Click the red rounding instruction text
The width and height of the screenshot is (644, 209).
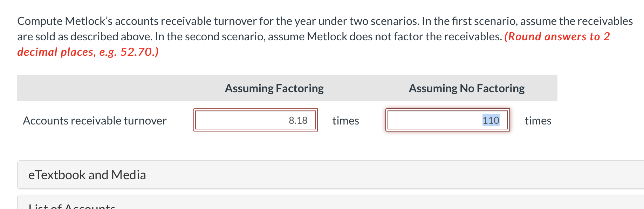[315, 44]
